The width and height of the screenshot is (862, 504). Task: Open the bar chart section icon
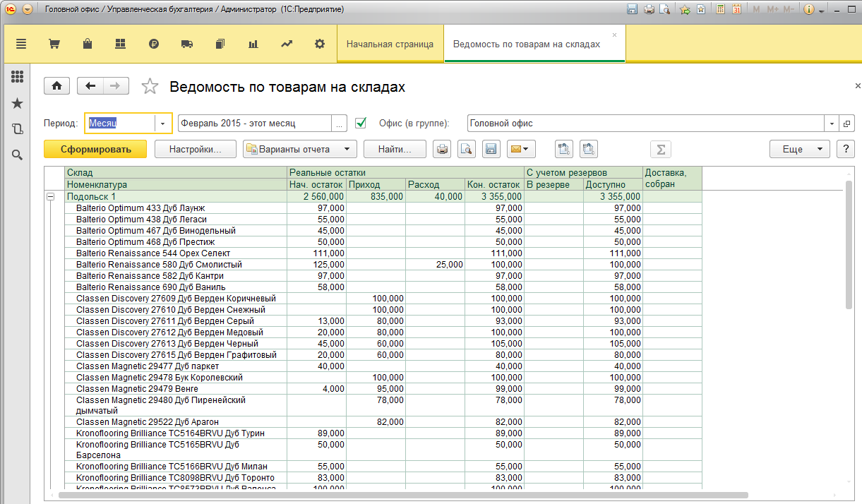[x=253, y=44]
